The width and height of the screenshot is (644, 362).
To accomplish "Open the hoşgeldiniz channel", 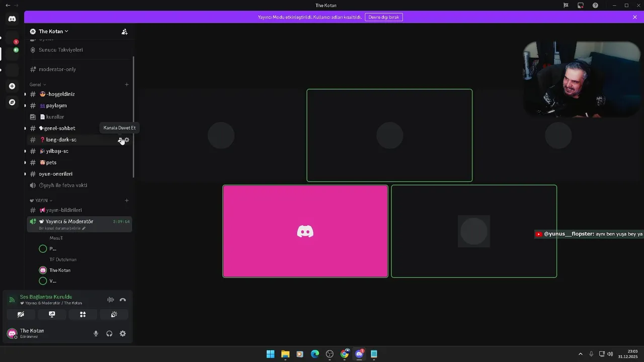I will [x=79, y=94].
